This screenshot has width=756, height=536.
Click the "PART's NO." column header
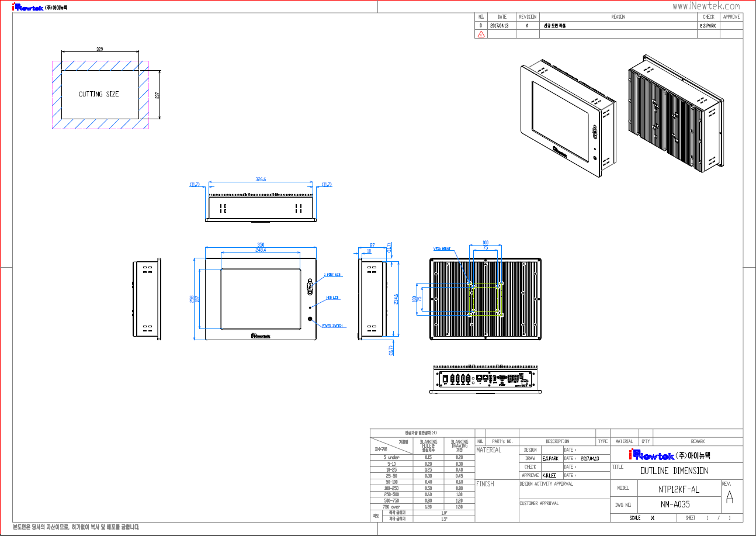coord(502,441)
